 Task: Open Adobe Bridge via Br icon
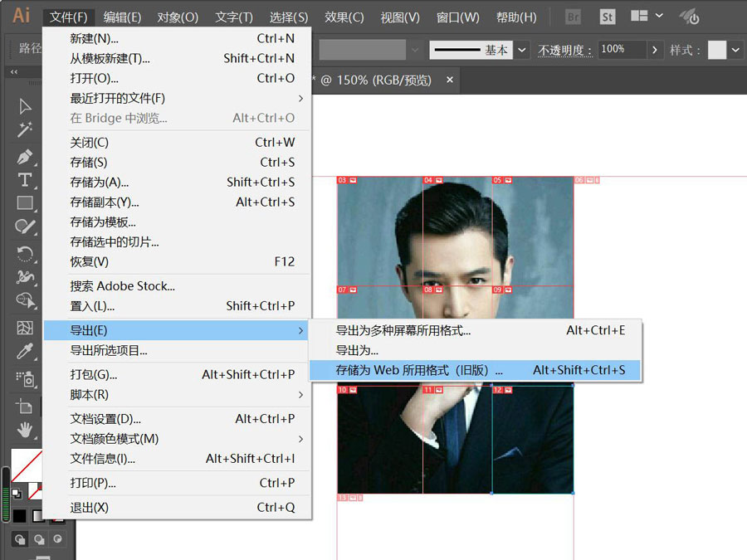click(573, 17)
